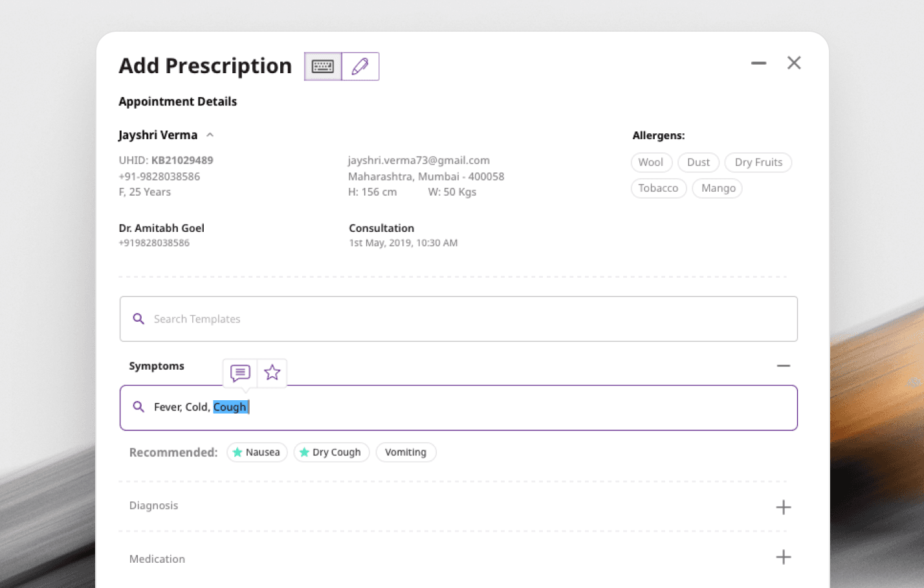Switch to pen handwriting mode

[x=360, y=66]
